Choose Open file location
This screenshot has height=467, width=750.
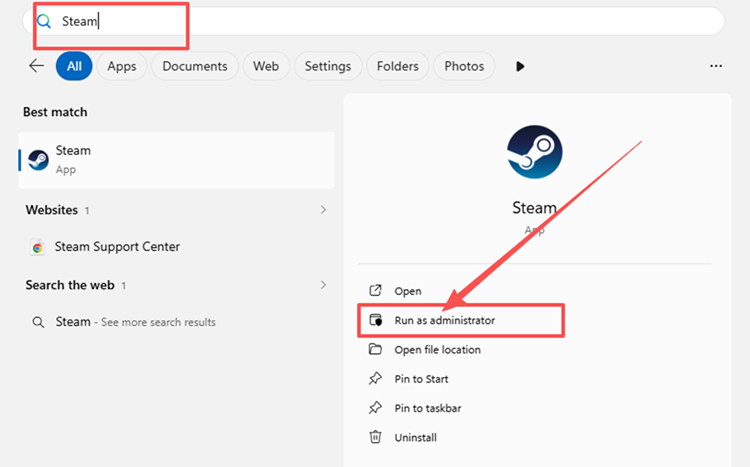(437, 350)
